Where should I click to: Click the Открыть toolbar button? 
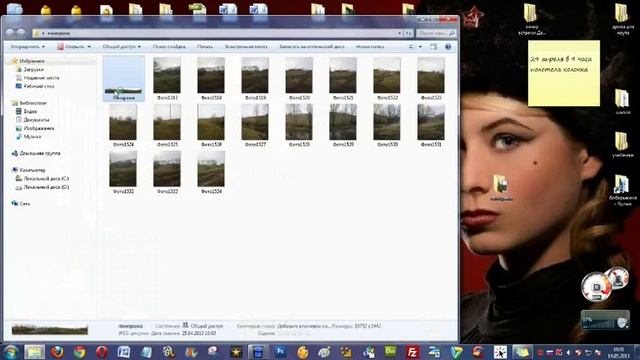[x=71, y=47]
